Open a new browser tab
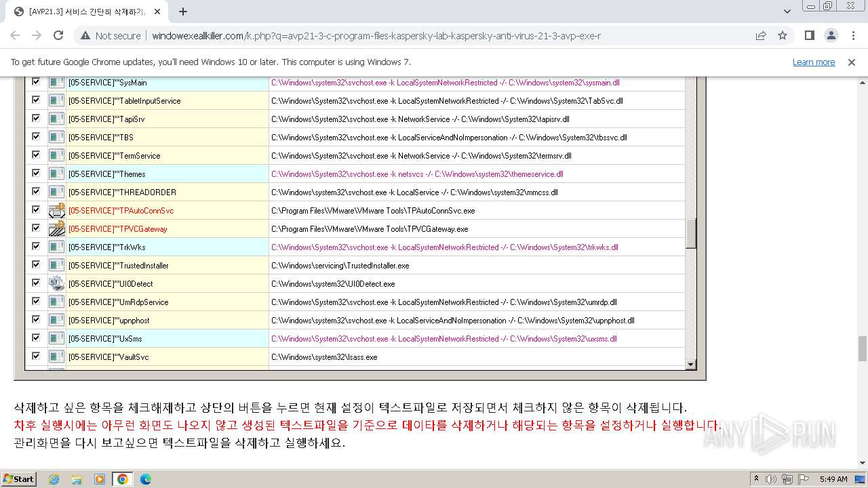This screenshot has width=868, height=488. coord(183,12)
